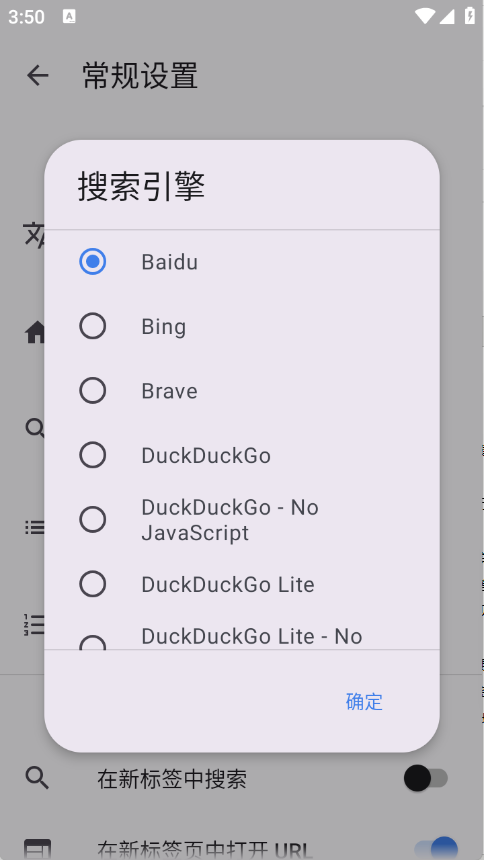Tap the battery status icon
The image size is (484, 860).
pyautogui.click(x=470, y=16)
